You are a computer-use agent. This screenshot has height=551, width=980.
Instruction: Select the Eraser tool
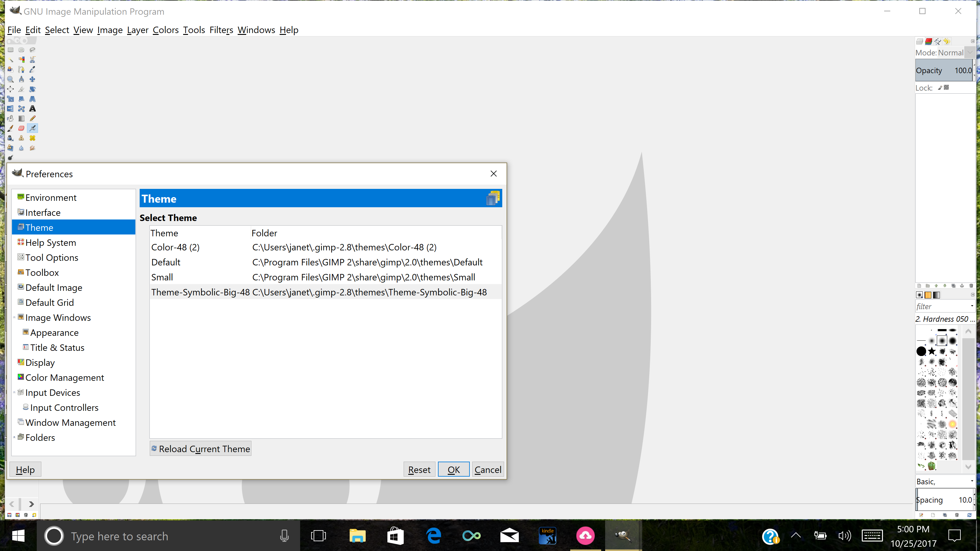coord(21,129)
